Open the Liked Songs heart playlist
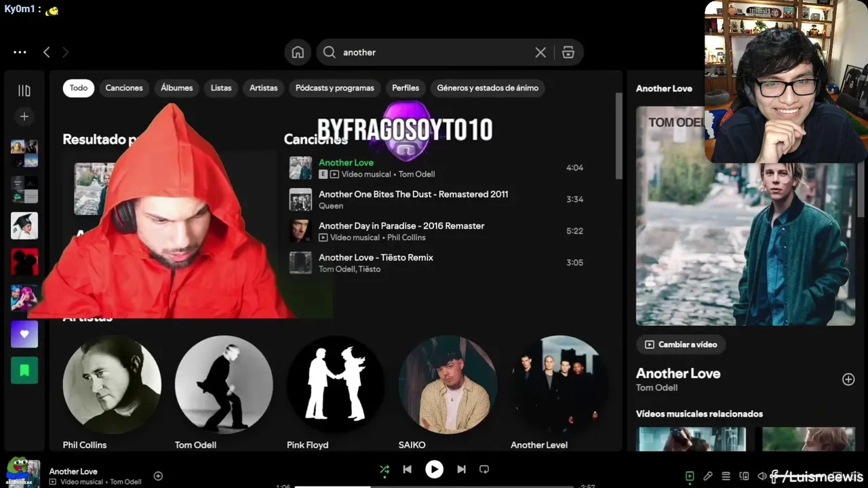868x488 pixels. 24,334
